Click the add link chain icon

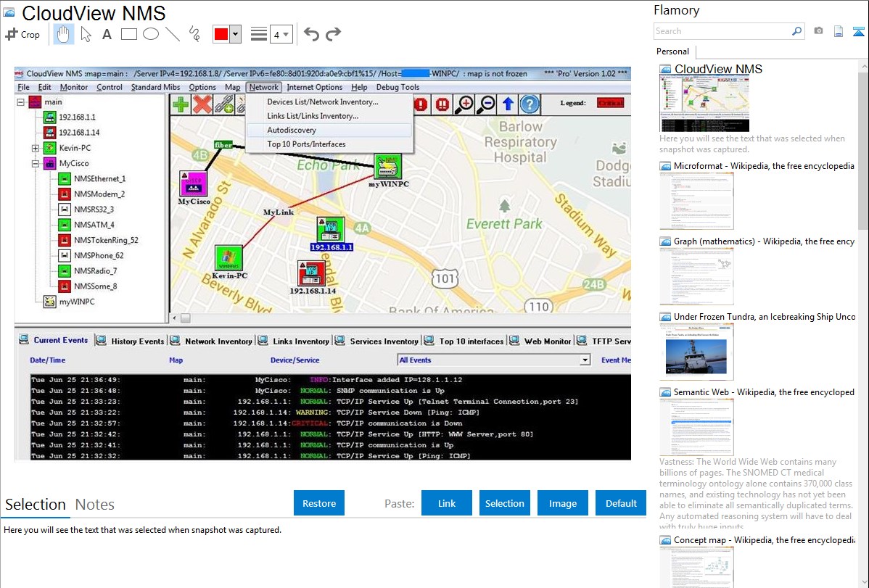point(224,104)
